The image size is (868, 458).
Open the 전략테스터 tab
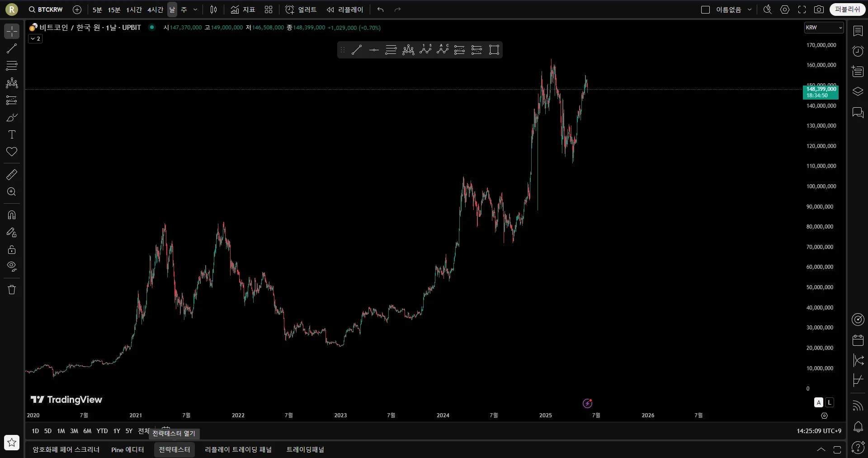click(175, 450)
